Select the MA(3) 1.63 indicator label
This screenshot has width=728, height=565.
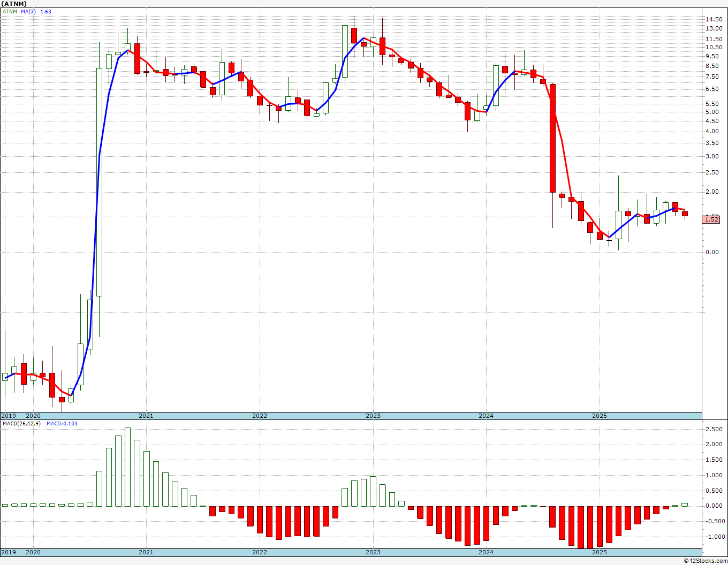click(x=36, y=11)
